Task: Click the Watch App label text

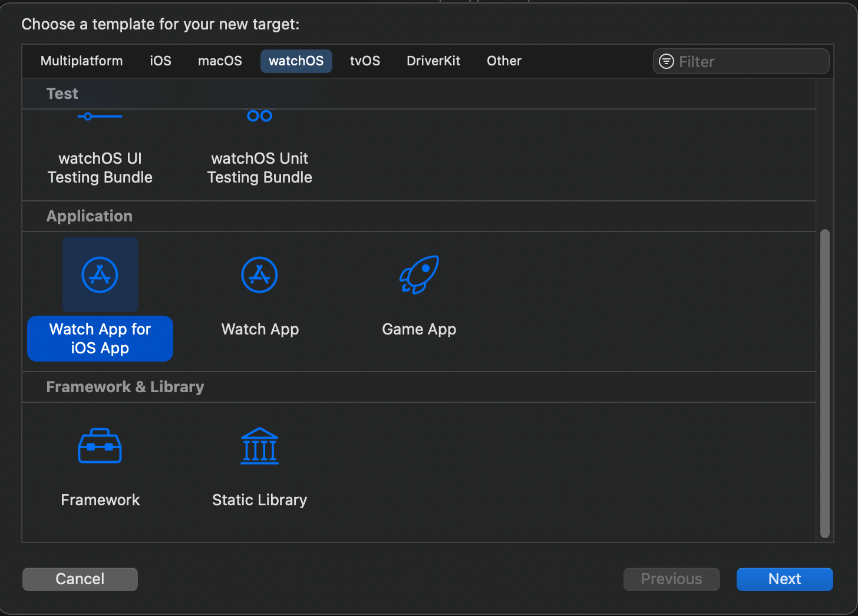Action: pyautogui.click(x=260, y=329)
